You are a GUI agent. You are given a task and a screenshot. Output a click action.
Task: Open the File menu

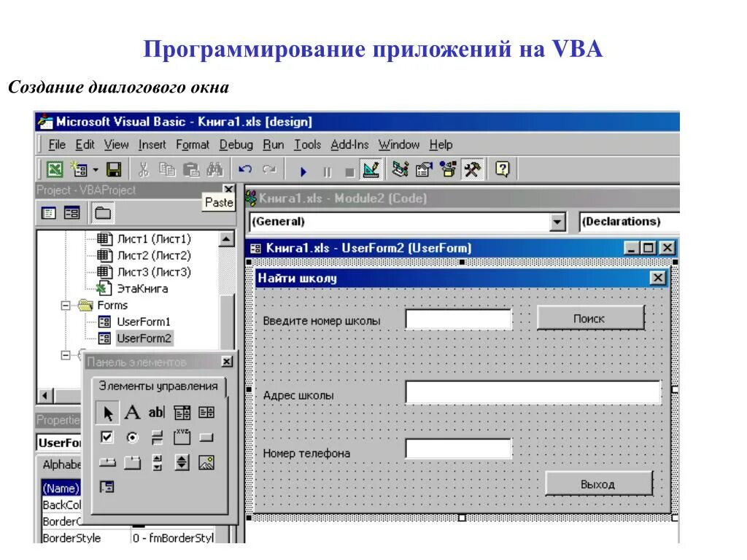point(57,144)
